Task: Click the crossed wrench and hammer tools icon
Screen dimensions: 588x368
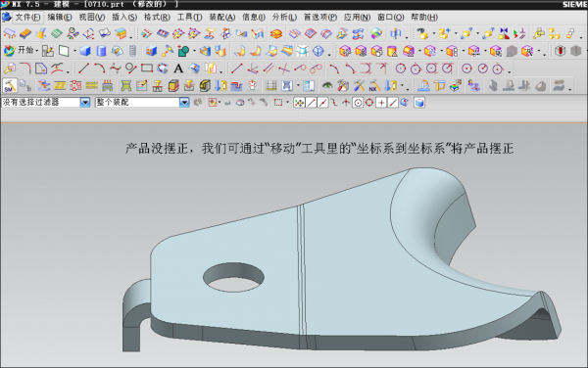Action: pyautogui.click(x=359, y=86)
